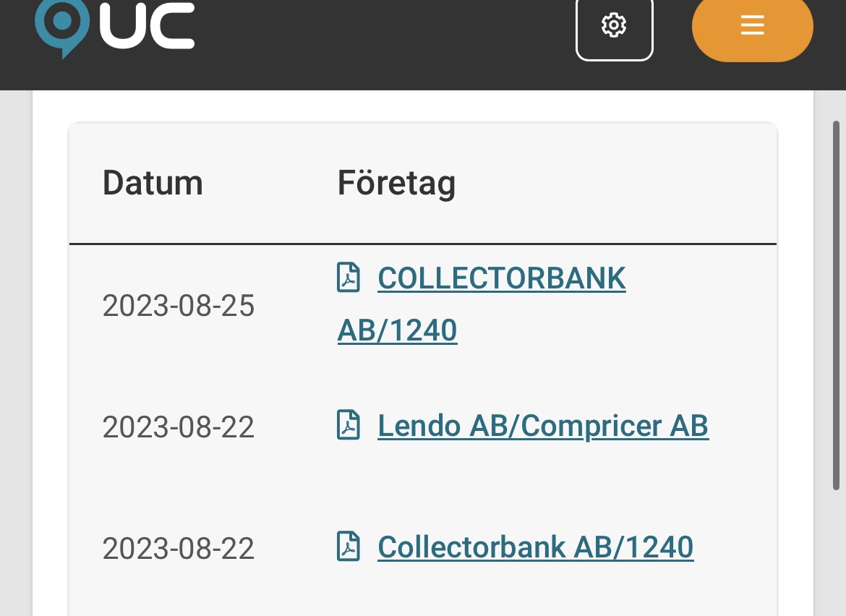Click the white UC lettering in the header

pos(147,26)
